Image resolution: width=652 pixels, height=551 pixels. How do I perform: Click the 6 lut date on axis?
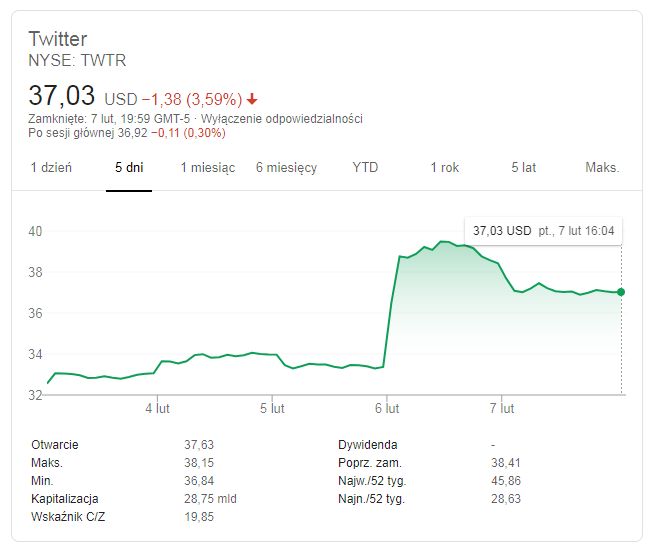tap(387, 409)
